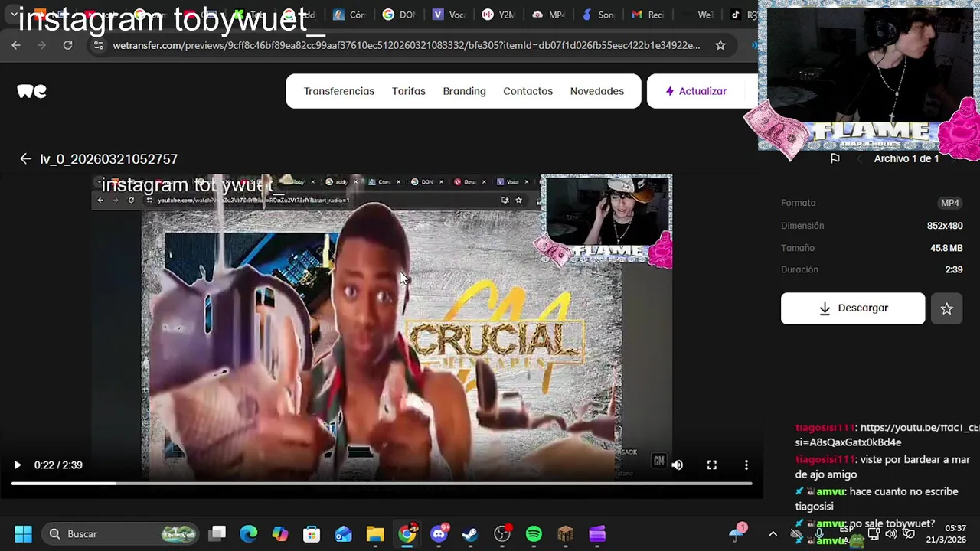The image size is (980, 551).
Task: Click the Archivo 1 de 1 label
Action: click(906, 158)
